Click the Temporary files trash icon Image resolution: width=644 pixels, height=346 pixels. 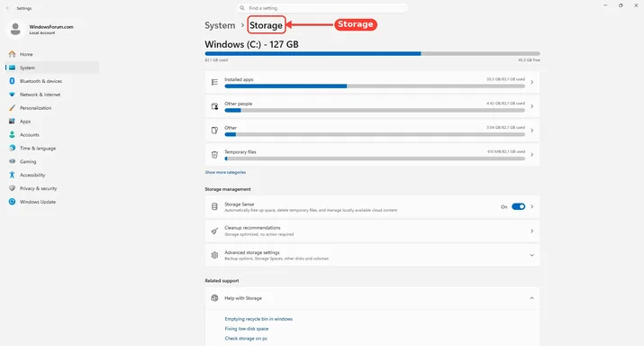(x=214, y=154)
